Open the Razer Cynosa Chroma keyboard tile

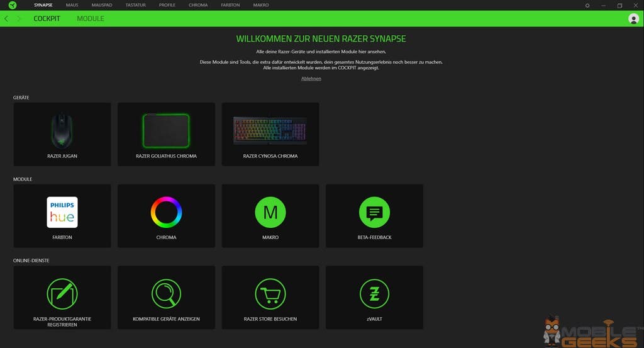[x=270, y=134]
